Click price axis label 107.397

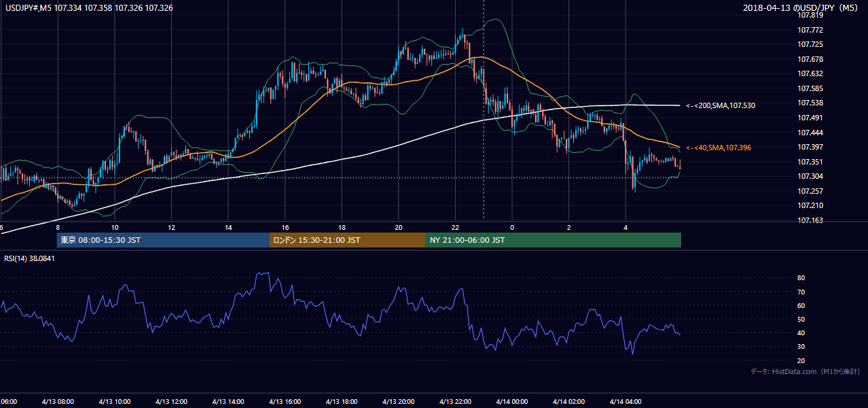pos(812,147)
